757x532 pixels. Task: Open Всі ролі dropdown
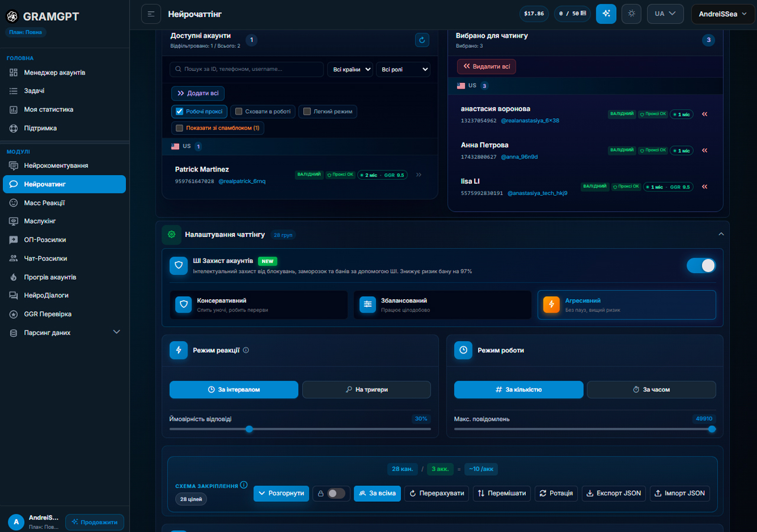tap(403, 69)
